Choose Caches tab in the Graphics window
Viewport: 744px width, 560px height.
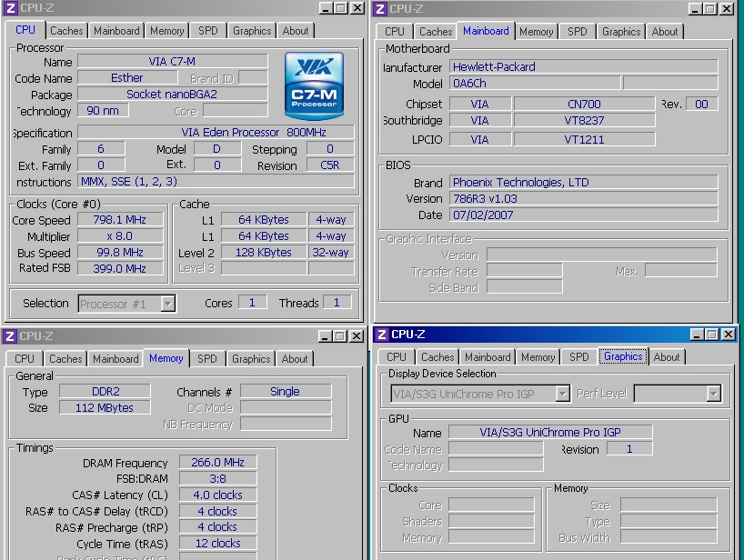437,357
